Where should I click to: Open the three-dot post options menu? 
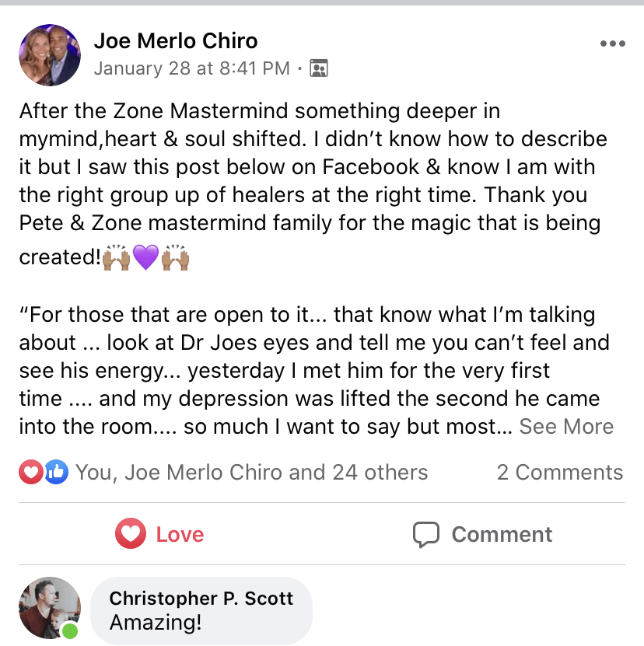[x=612, y=44]
